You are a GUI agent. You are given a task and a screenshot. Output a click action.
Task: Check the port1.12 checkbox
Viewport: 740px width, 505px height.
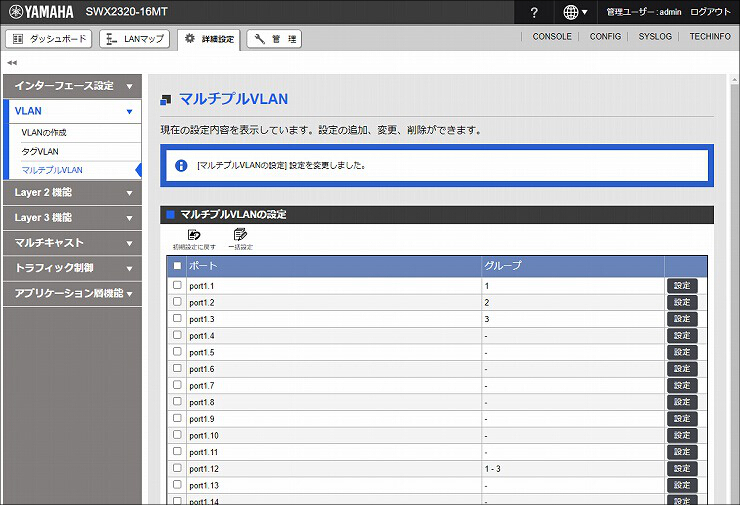177,468
